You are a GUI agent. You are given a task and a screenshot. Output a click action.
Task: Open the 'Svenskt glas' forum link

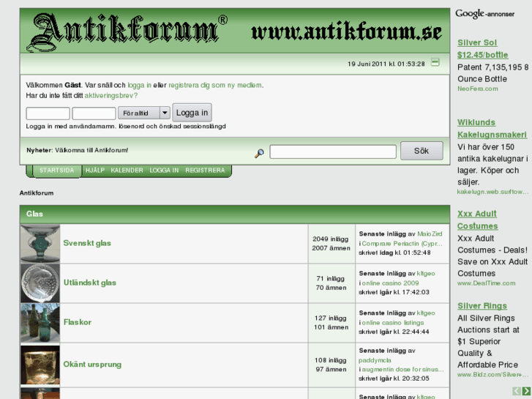[87, 243]
